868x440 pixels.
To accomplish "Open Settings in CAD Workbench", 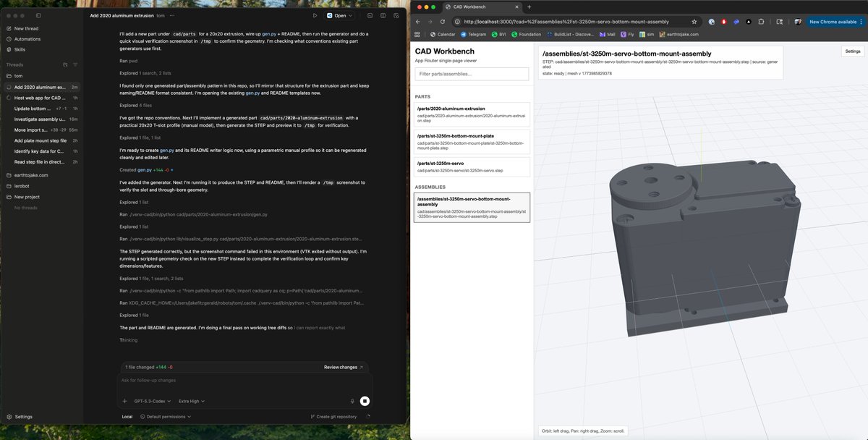I will pos(853,51).
